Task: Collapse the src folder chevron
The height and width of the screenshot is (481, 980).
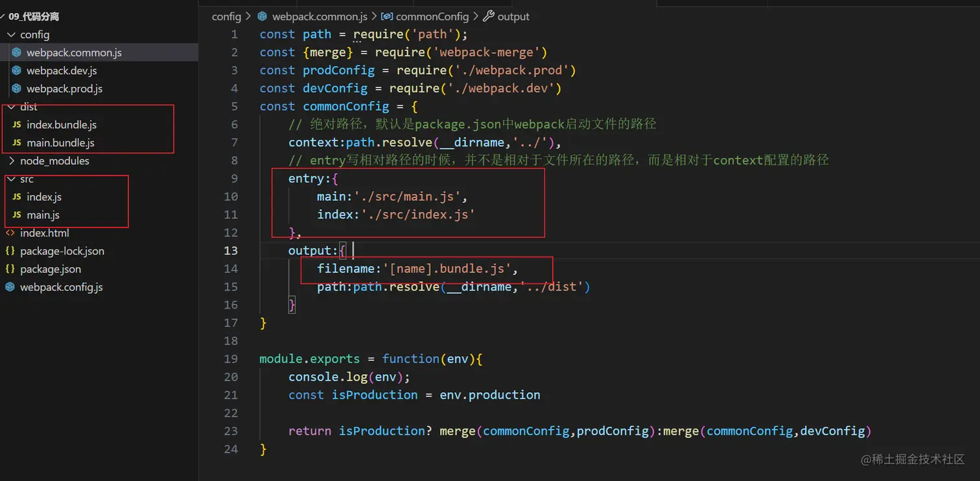Action: [x=12, y=179]
